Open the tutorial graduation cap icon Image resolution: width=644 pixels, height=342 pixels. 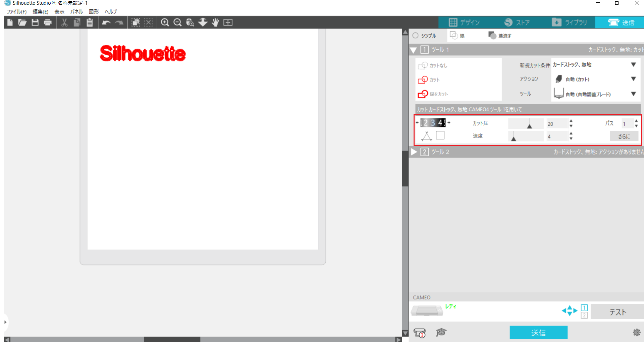(x=441, y=332)
